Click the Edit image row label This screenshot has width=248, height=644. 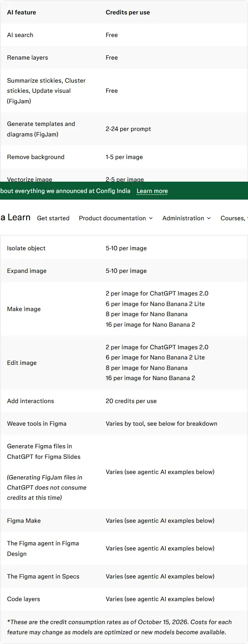[22, 363]
